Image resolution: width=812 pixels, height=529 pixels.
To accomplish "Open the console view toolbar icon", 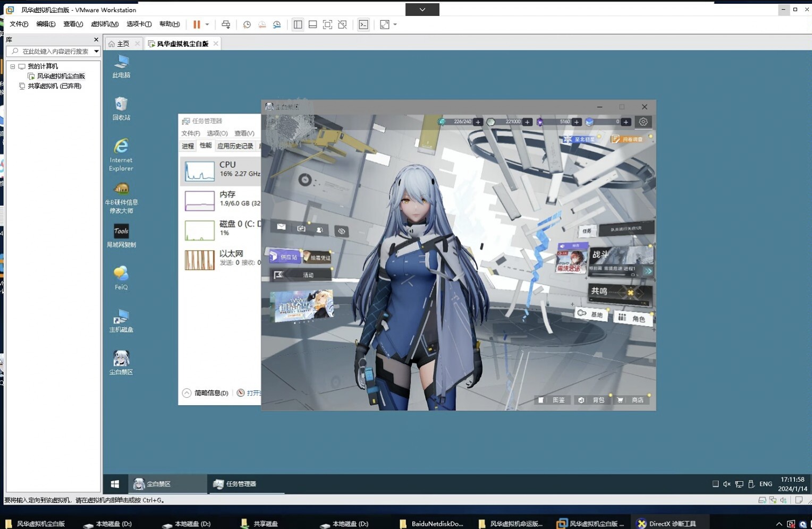I will [x=363, y=24].
